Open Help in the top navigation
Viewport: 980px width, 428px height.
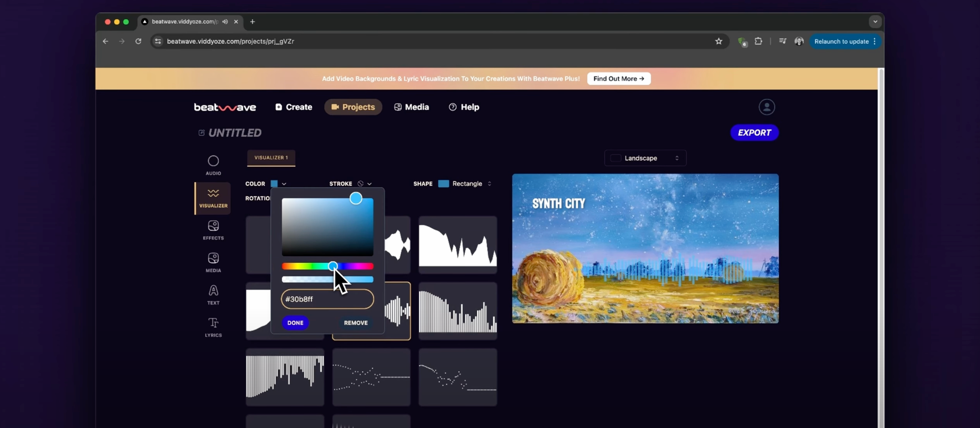(464, 107)
